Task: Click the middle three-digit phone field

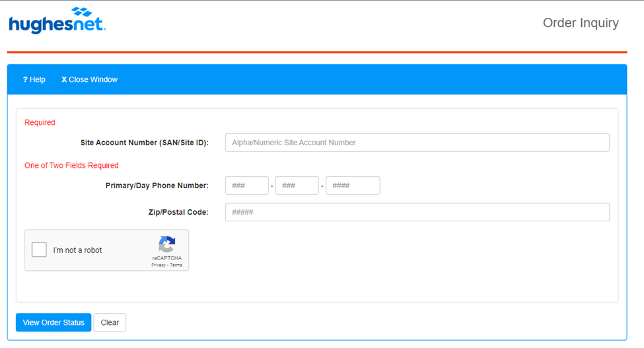Action: pyautogui.click(x=297, y=186)
